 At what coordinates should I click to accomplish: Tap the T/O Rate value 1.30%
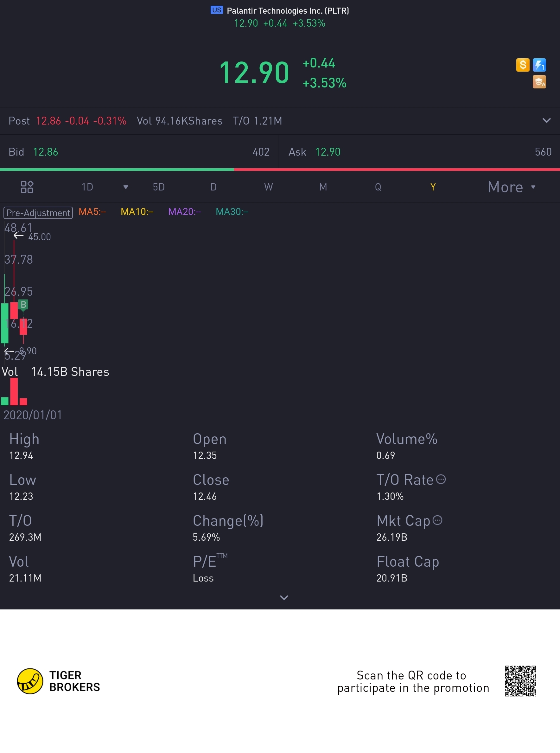click(x=390, y=496)
